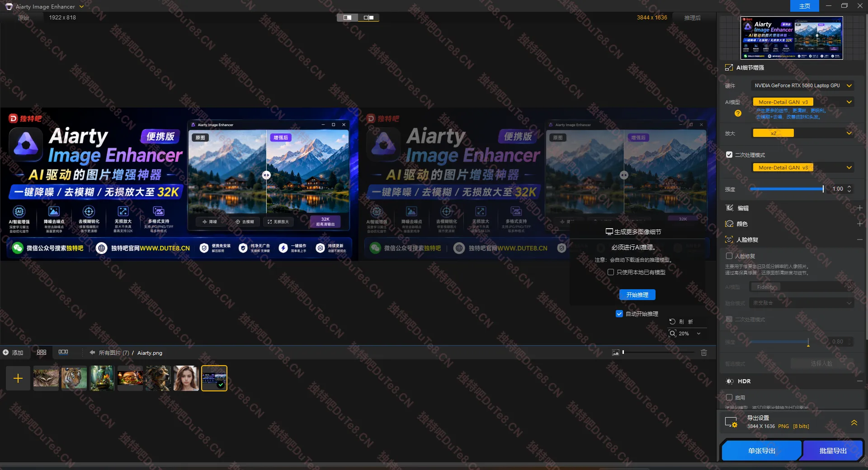Select the dog with goggles thumbnail
The image size is (868, 470).
158,378
